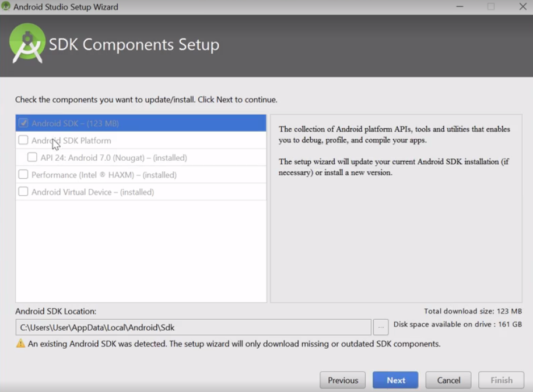Click the Android Studio title bar icon
This screenshot has height=392, width=533.
[6, 6]
